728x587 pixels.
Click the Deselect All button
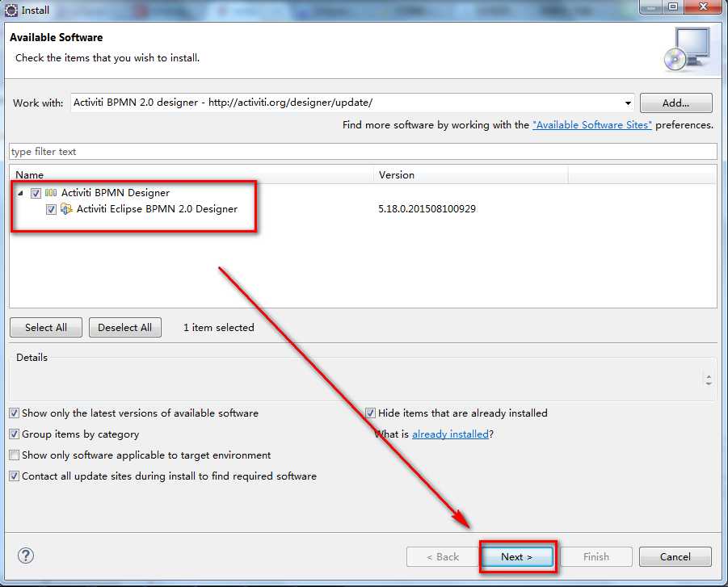pyautogui.click(x=125, y=328)
